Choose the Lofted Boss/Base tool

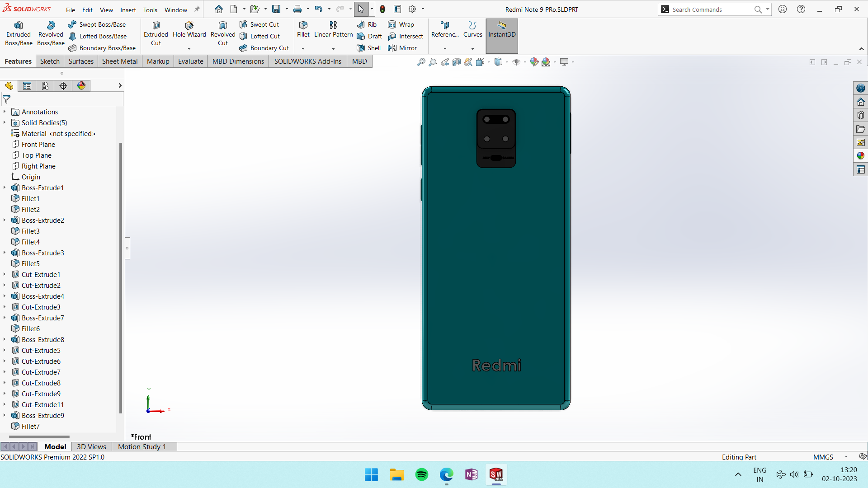(97, 36)
